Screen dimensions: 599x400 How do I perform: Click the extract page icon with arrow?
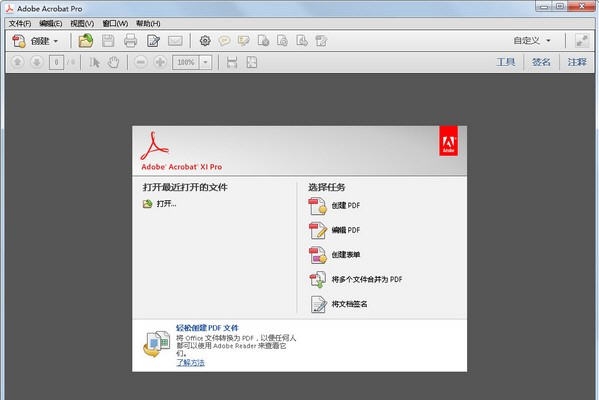302,41
